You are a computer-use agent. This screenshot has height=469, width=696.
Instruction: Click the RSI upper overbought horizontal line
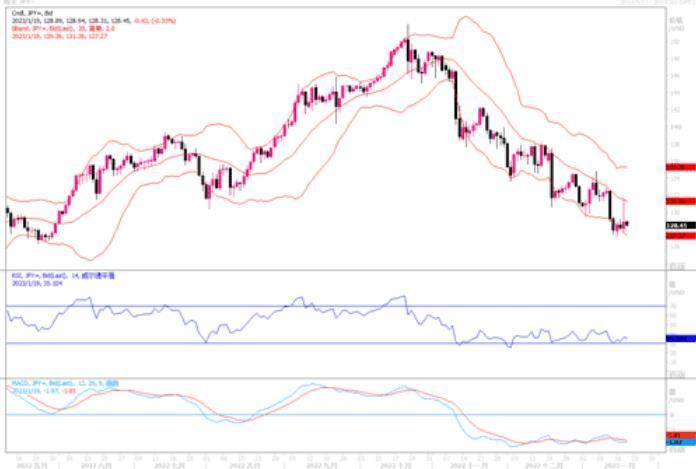(x=300, y=306)
